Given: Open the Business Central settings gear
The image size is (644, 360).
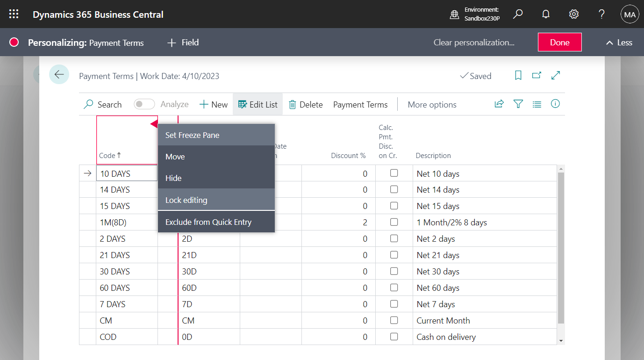Looking at the screenshot, I should pos(573,14).
